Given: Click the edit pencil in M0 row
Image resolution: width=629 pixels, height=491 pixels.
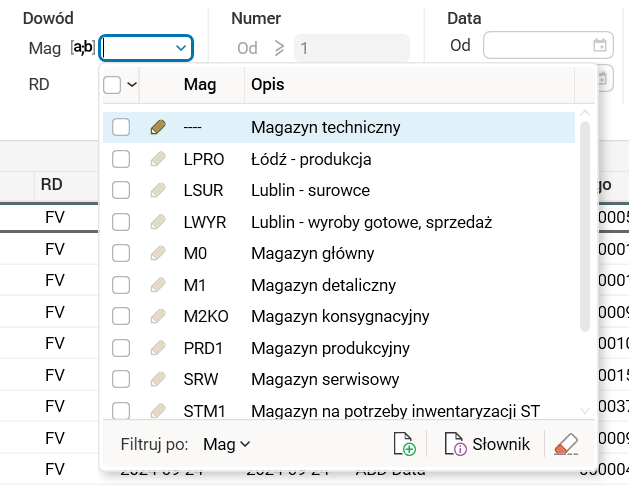Looking at the screenshot, I should (158, 253).
